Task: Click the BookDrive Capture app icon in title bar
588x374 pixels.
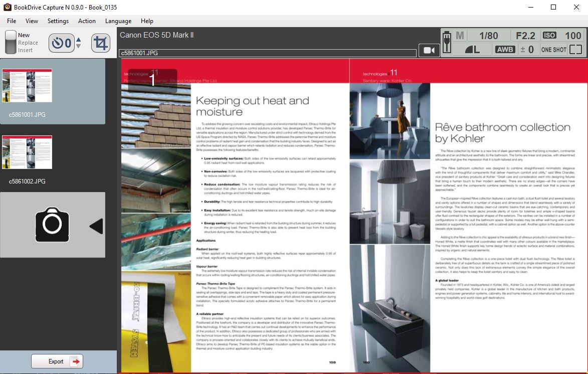Action: (7, 7)
